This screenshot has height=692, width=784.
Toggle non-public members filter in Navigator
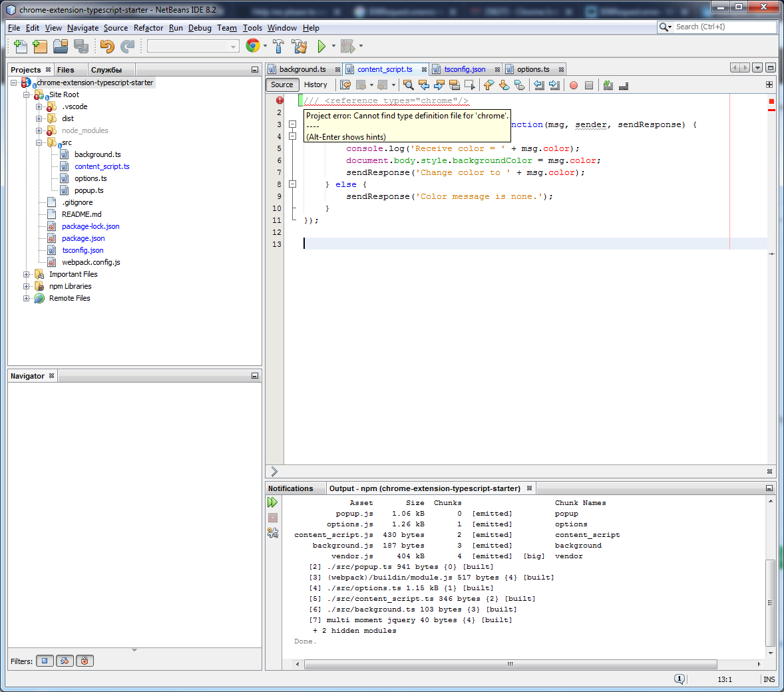tap(85, 661)
